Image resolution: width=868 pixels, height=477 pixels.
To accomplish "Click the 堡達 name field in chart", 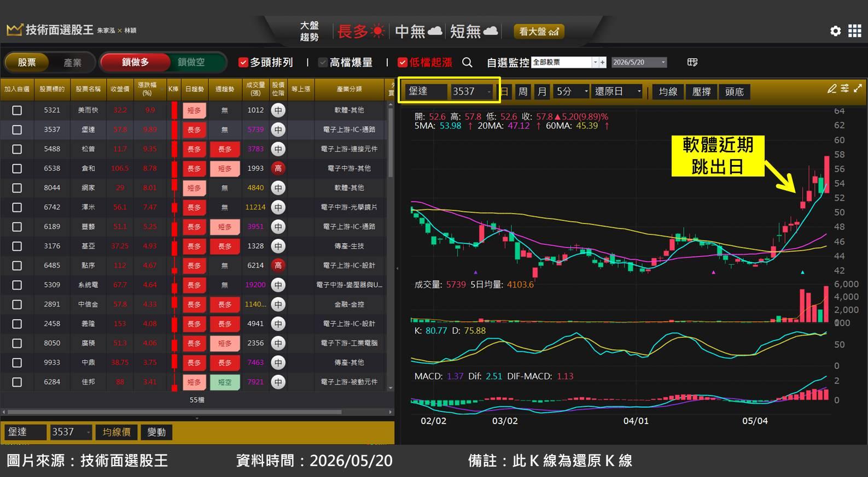I will tap(426, 91).
